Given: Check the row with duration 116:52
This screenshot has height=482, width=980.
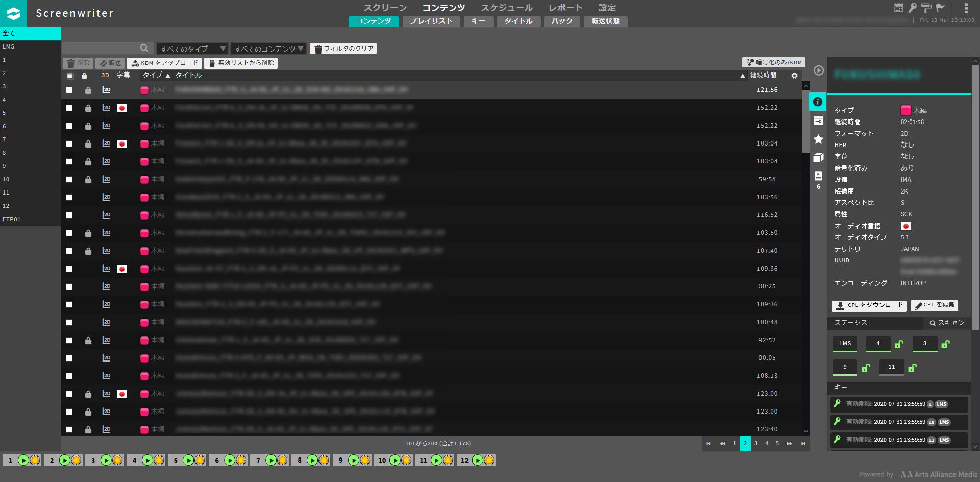Looking at the screenshot, I should point(69,215).
